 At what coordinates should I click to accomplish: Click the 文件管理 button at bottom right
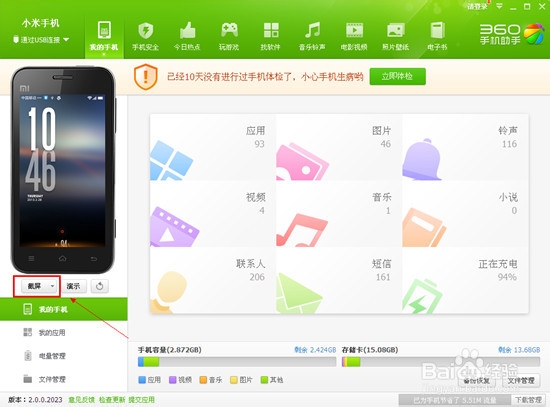click(x=521, y=381)
